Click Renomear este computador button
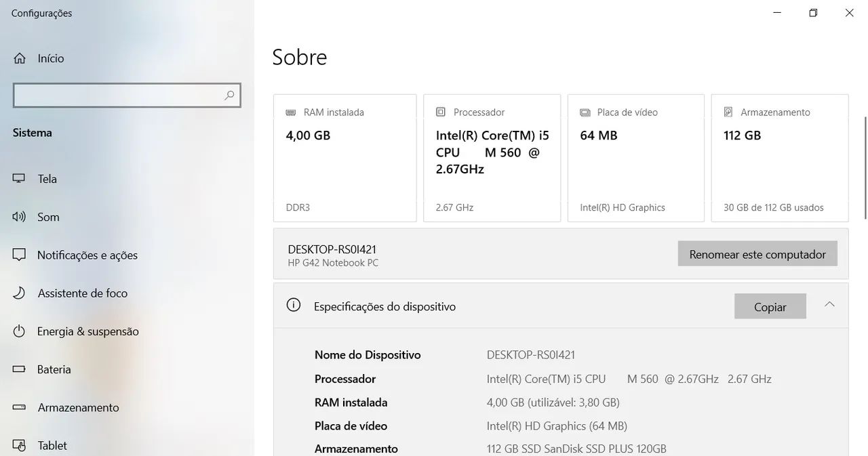 click(x=757, y=254)
